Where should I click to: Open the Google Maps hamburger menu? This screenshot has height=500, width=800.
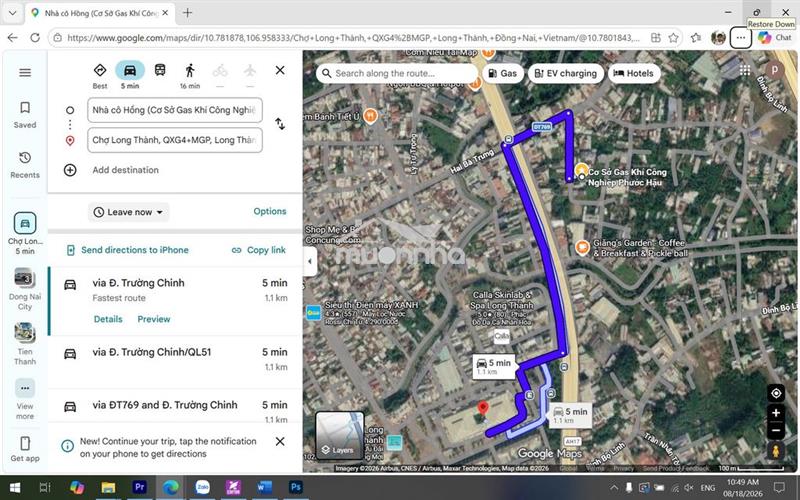pyautogui.click(x=25, y=72)
